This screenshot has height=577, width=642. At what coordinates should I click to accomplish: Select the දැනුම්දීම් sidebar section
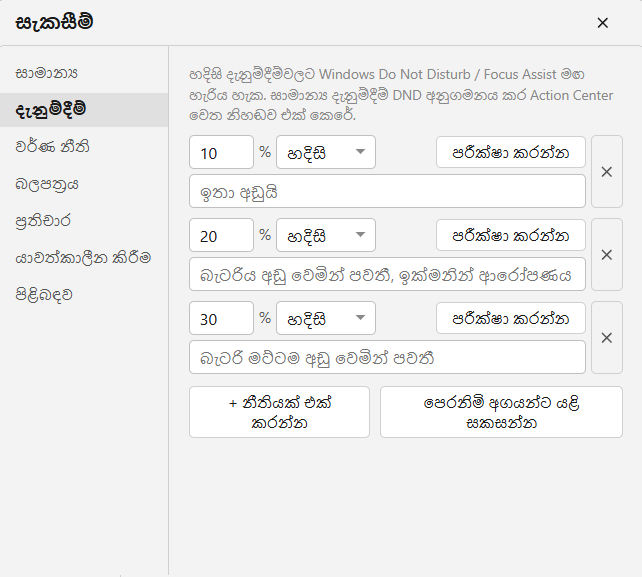[x=84, y=110]
